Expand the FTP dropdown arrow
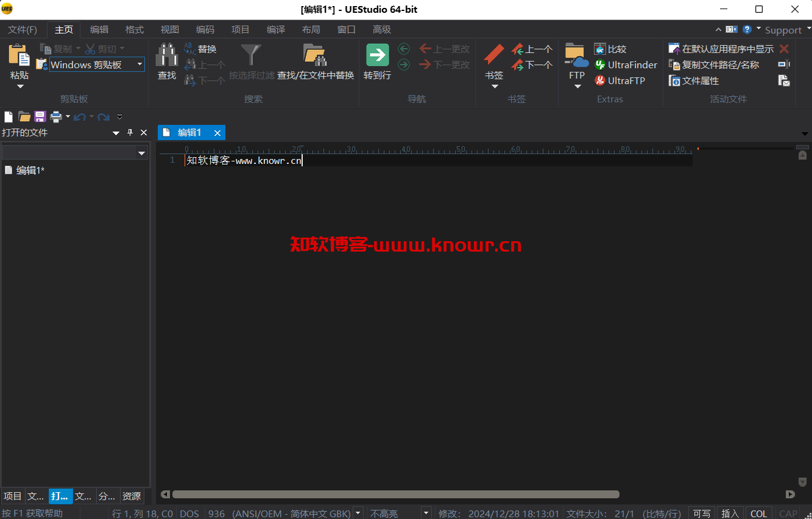Viewport: 812px width, 519px height. 577,86
